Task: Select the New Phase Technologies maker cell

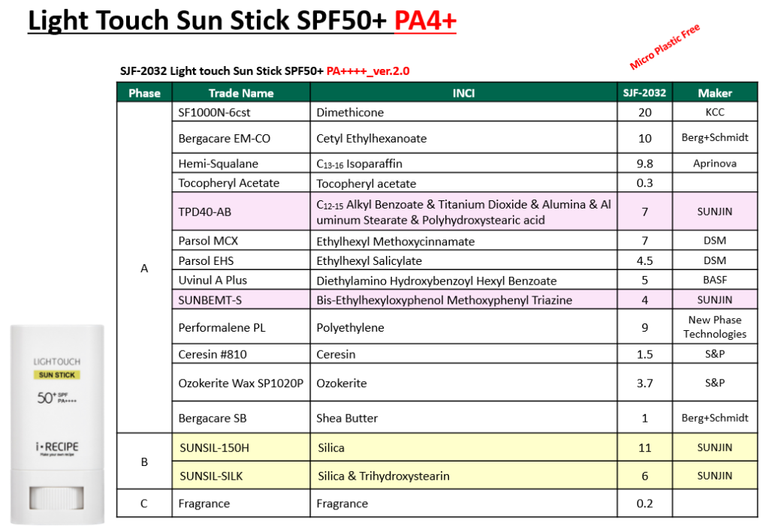Action: [714, 327]
